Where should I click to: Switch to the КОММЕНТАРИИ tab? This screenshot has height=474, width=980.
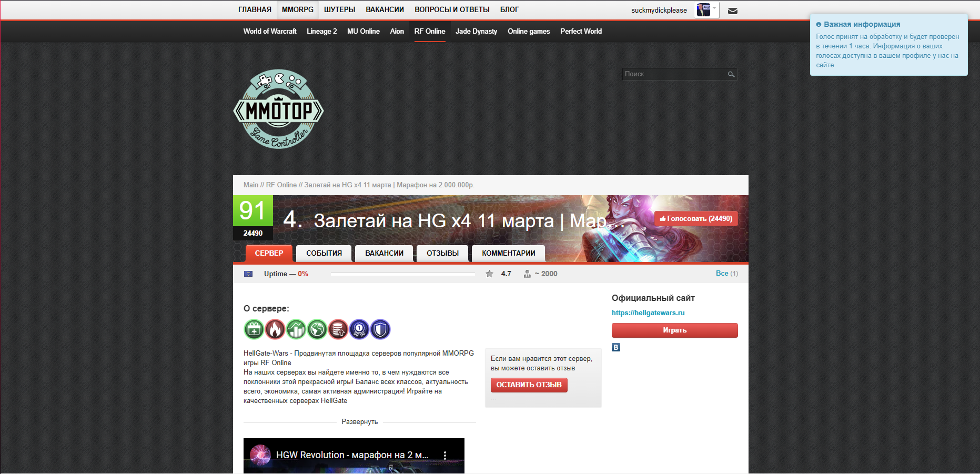point(509,253)
